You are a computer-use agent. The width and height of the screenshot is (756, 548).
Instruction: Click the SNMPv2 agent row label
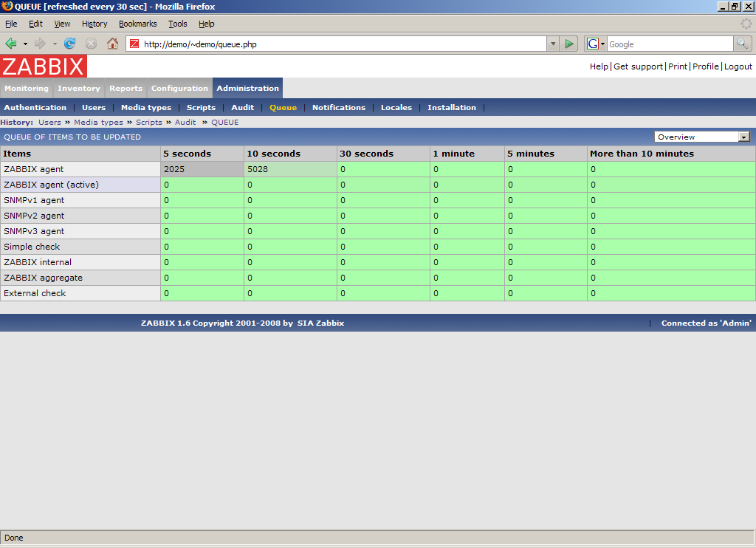34,216
